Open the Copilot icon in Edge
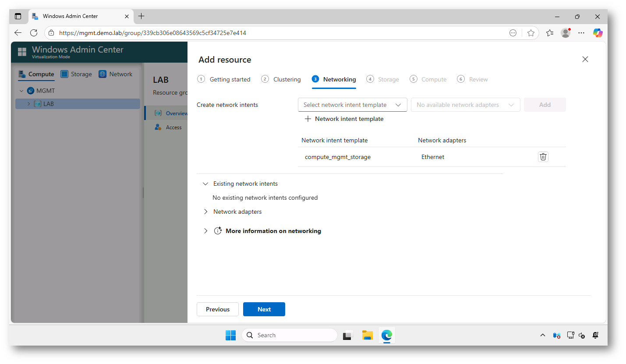The height and width of the screenshot is (364, 626). coord(598,33)
